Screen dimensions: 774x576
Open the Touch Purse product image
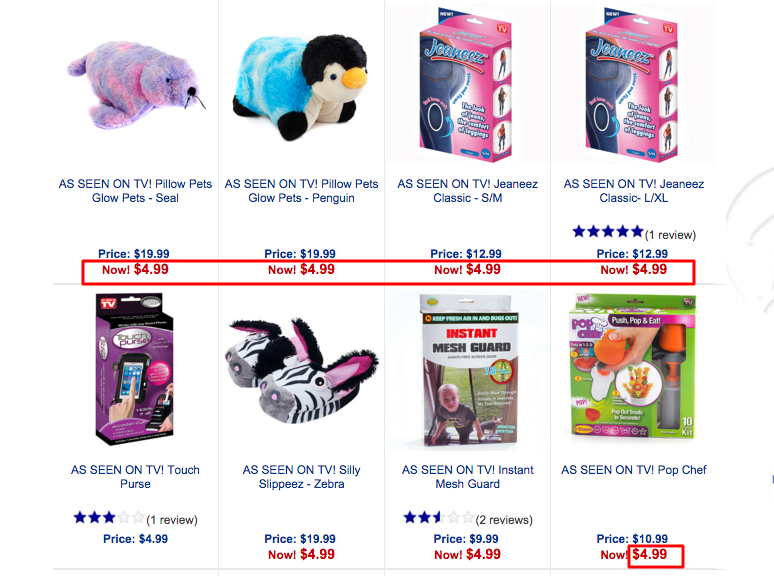(x=135, y=369)
